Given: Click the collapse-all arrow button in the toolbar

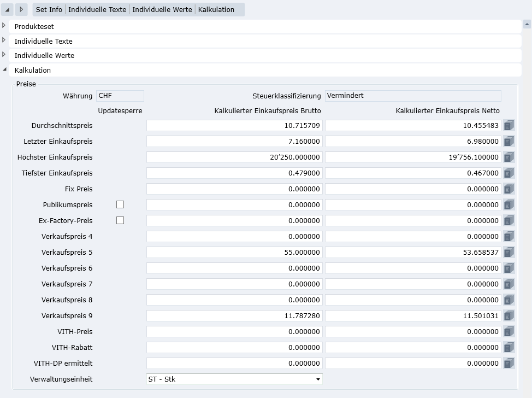Looking at the screenshot, I should click(8, 9).
